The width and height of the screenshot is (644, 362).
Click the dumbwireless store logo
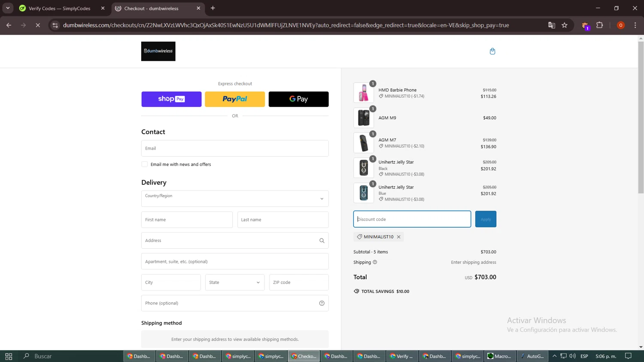pos(158,51)
